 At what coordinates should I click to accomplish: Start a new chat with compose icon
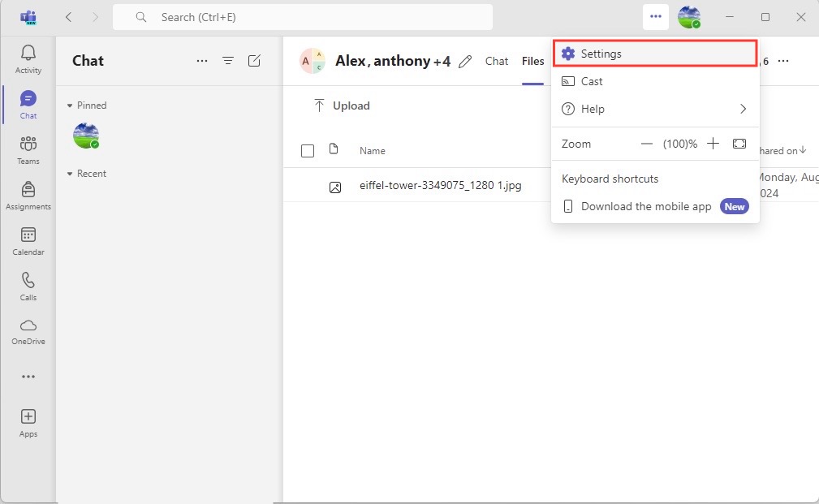tap(254, 61)
